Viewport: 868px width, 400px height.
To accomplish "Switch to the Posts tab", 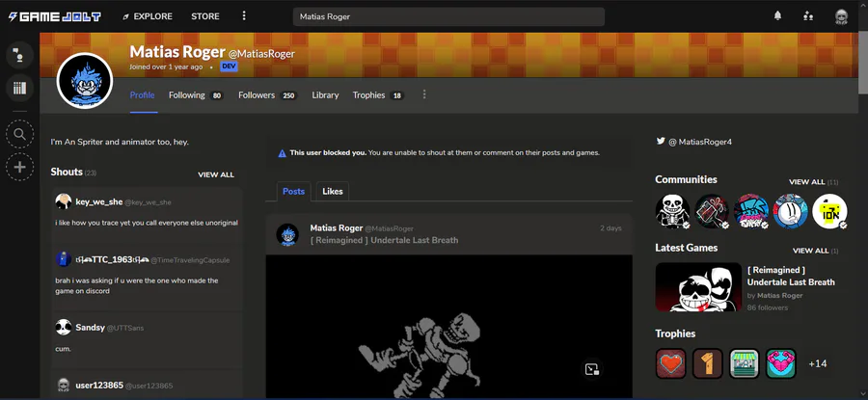I will (x=293, y=192).
